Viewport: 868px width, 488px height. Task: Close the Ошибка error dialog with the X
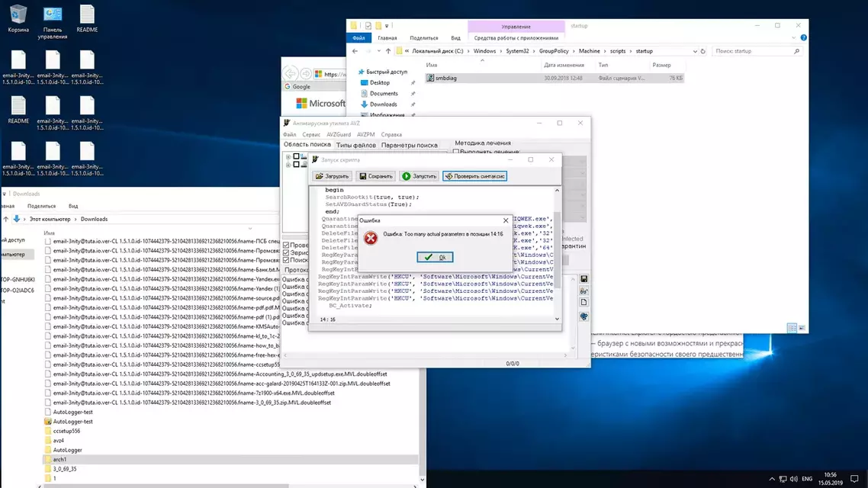(x=506, y=220)
